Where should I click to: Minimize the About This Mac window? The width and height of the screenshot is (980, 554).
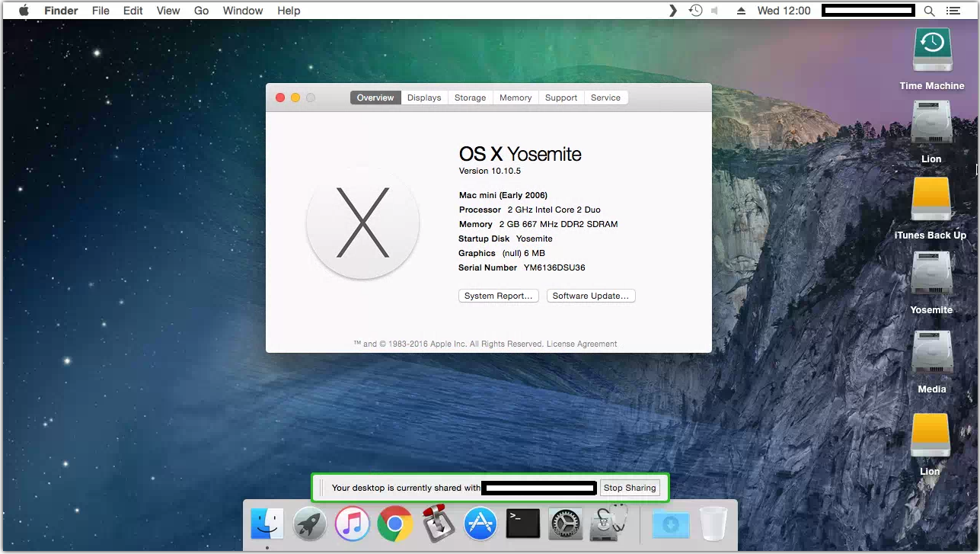click(x=295, y=98)
